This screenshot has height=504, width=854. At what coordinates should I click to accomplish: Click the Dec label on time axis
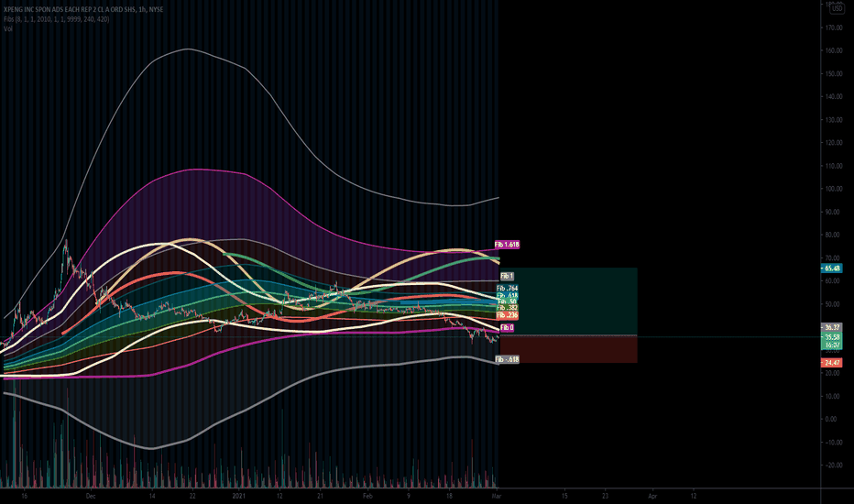(x=91, y=497)
